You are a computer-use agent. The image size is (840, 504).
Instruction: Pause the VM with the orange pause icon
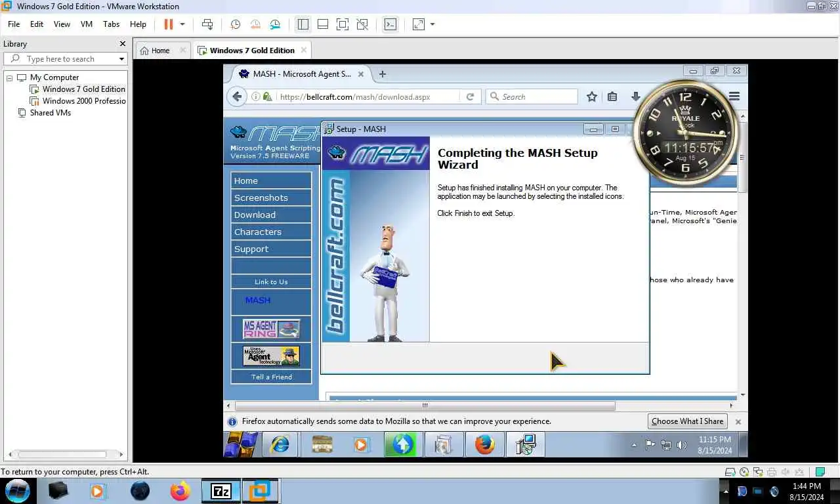click(x=168, y=24)
